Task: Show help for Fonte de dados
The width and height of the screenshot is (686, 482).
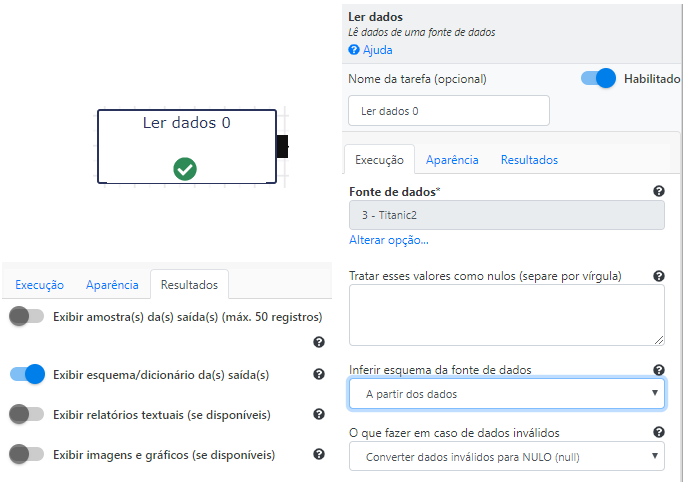Action: click(x=658, y=191)
